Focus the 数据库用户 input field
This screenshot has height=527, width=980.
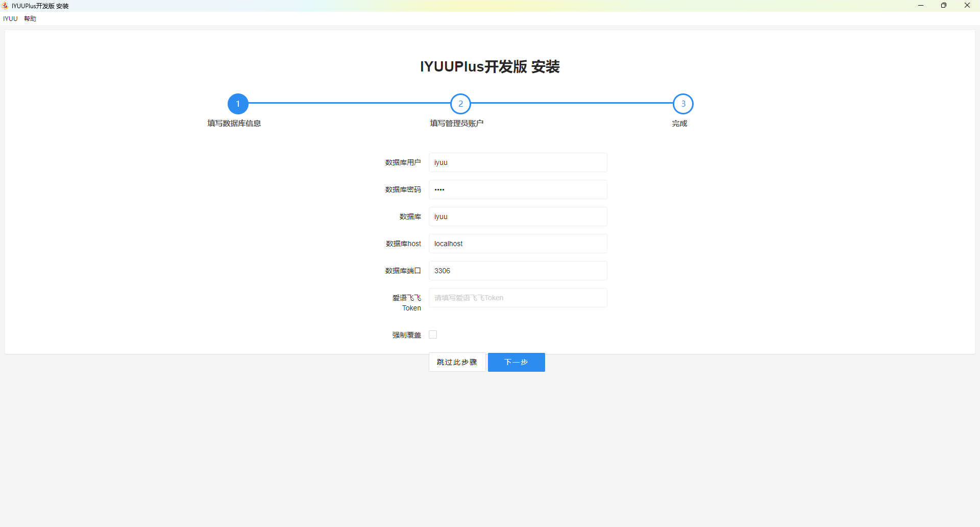pos(518,162)
